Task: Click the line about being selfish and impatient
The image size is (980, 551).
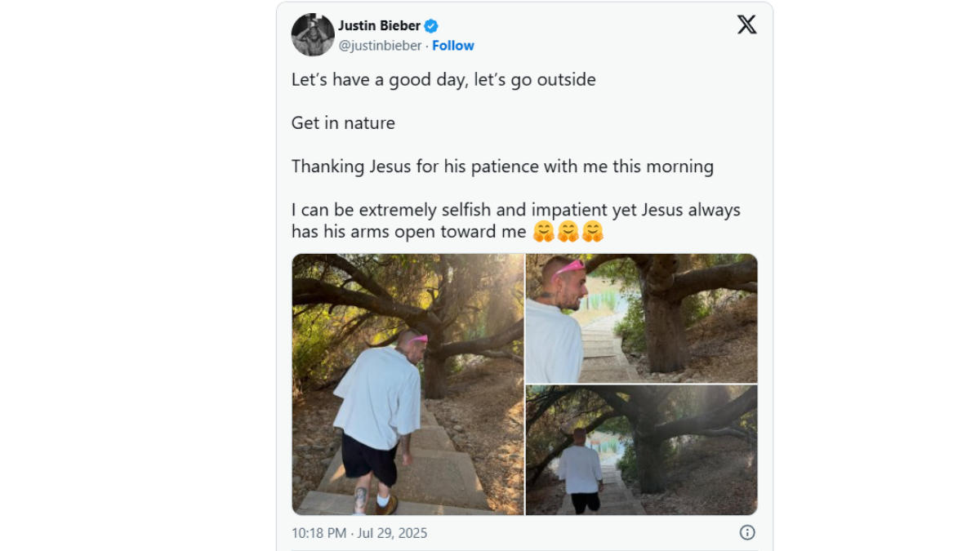Action: (x=516, y=209)
